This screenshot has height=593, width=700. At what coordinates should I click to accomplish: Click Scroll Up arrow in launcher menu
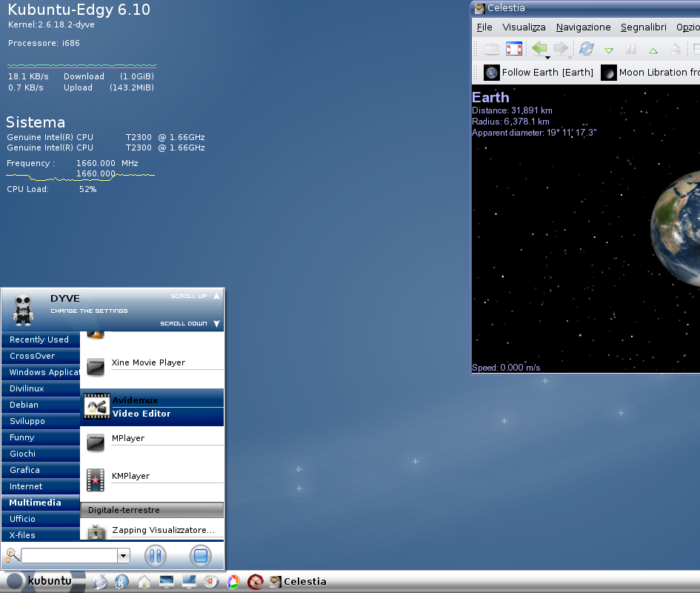pyautogui.click(x=216, y=296)
